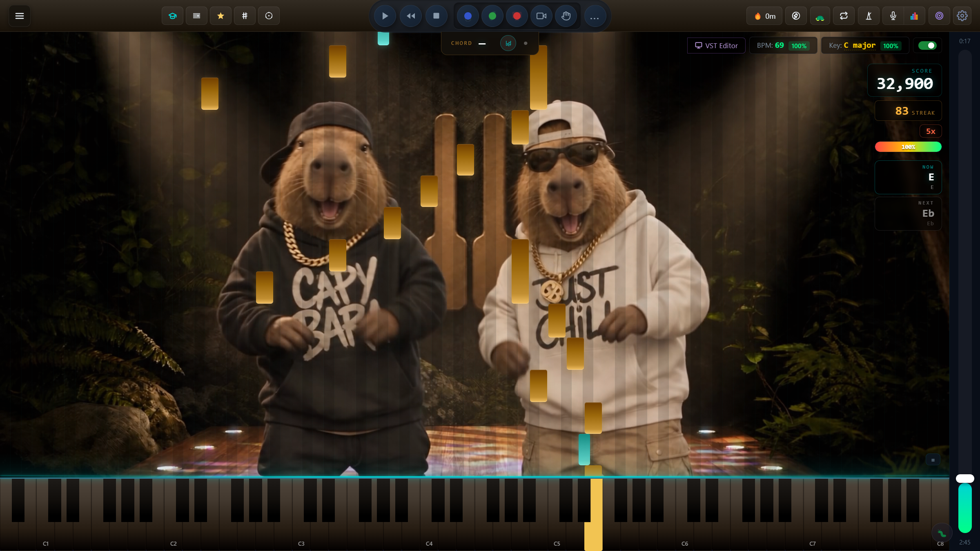Click the small square button above keyboard

click(x=933, y=460)
